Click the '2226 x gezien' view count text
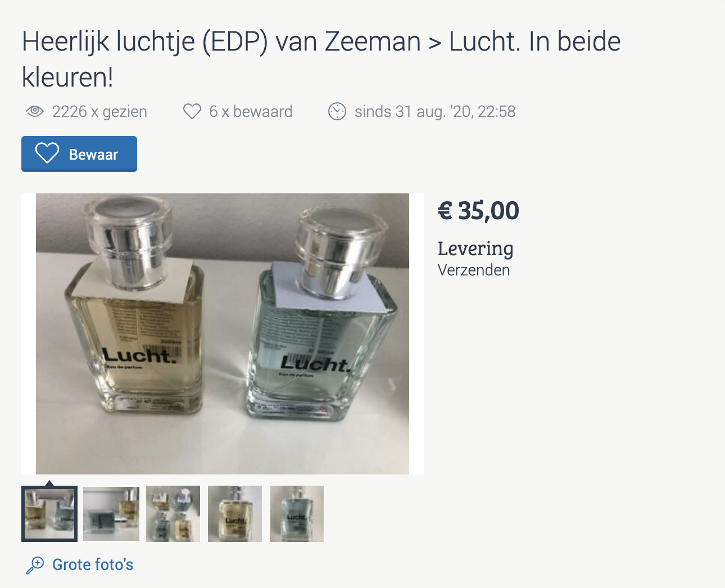Viewport: 725px width, 588px height. (99, 111)
